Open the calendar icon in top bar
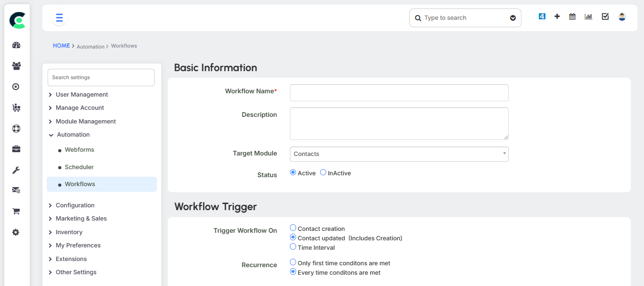 [x=572, y=16]
